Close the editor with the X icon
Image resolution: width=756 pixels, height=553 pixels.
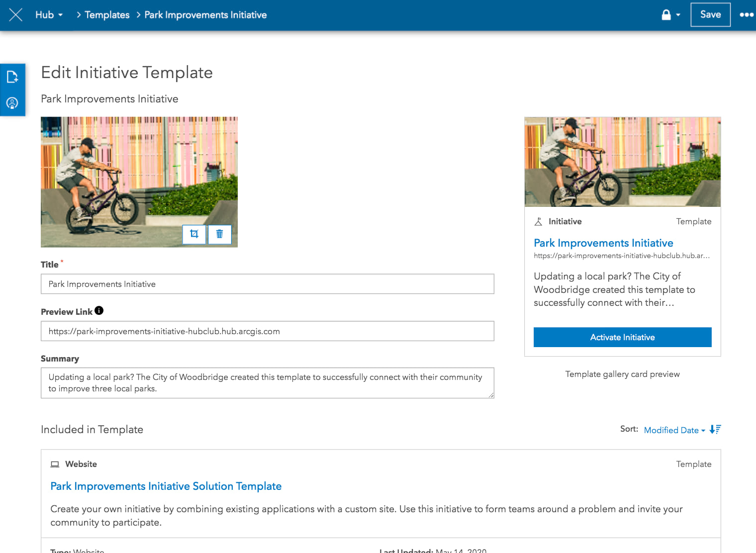pyautogui.click(x=16, y=15)
